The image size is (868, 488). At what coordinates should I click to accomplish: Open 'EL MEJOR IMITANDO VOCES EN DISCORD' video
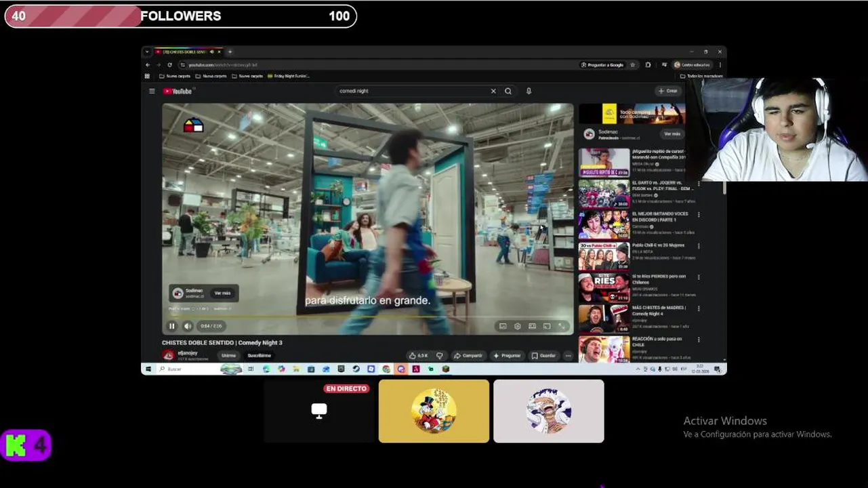click(604, 224)
